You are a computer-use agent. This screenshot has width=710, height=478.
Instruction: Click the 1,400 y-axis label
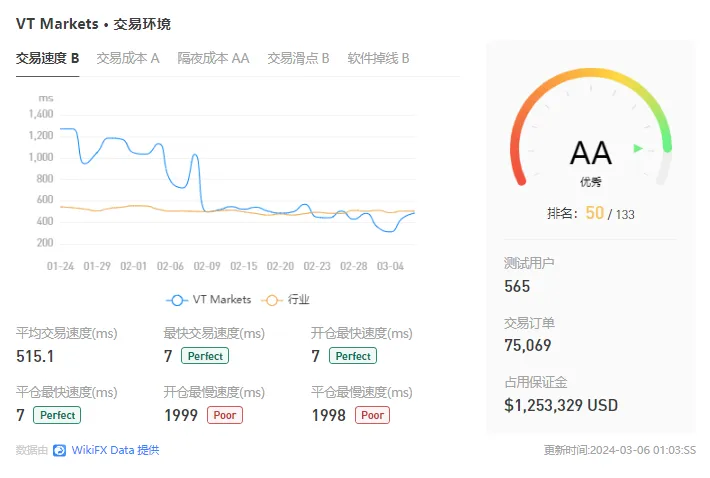(41, 114)
